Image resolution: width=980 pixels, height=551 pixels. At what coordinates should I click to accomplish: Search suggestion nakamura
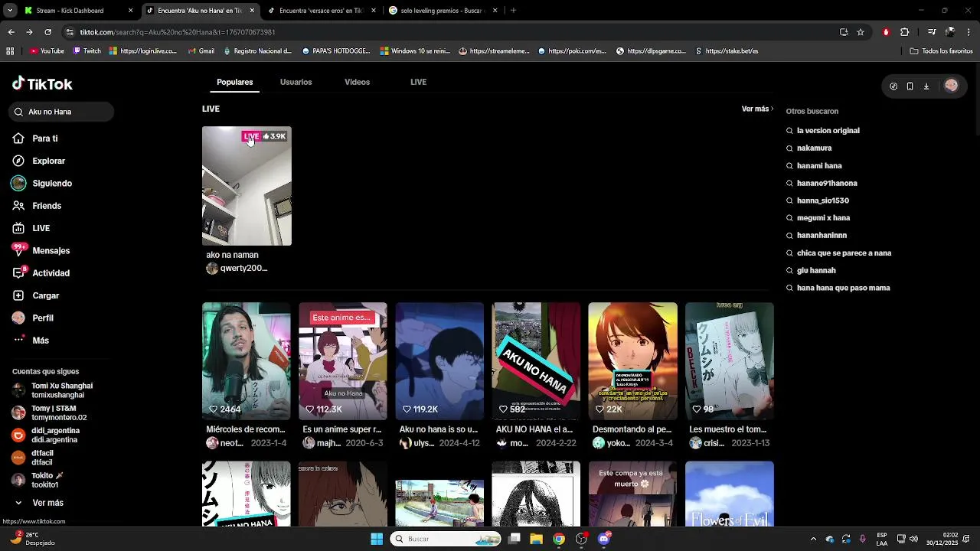(x=814, y=148)
